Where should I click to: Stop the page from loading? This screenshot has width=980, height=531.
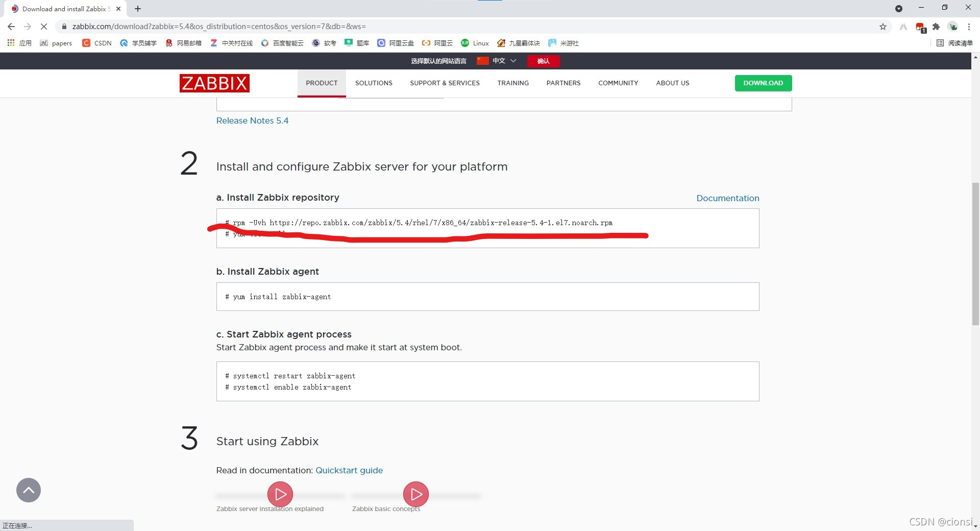(44, 27)
